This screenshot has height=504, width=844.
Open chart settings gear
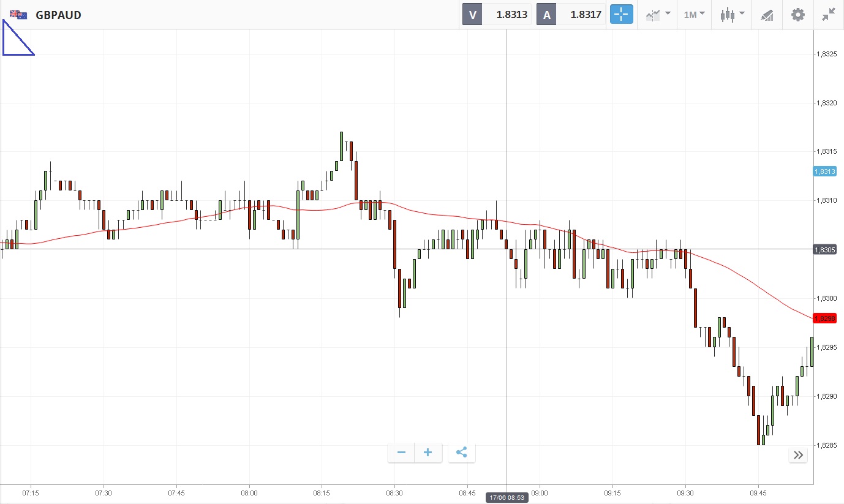pos(797,15)
